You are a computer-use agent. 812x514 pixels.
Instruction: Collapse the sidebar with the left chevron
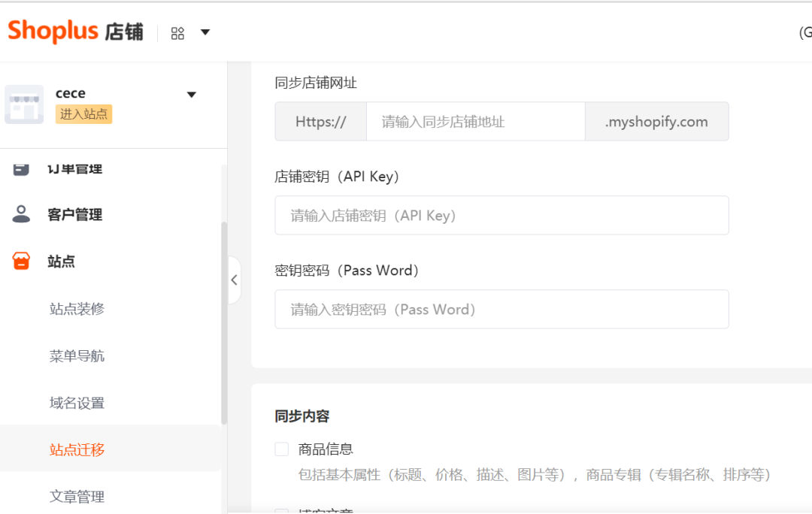234,280
